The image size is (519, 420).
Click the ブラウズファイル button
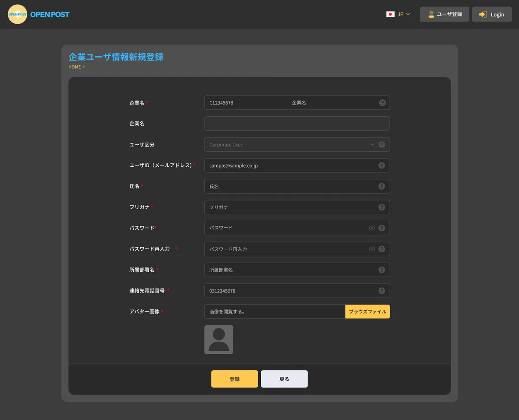368,312
